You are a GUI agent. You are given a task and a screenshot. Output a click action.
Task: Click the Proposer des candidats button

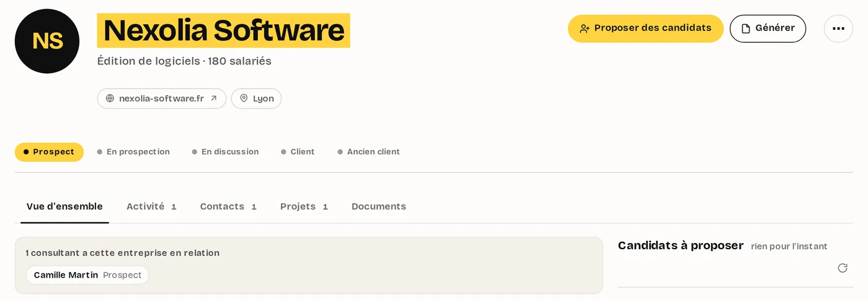click(645, 29)
